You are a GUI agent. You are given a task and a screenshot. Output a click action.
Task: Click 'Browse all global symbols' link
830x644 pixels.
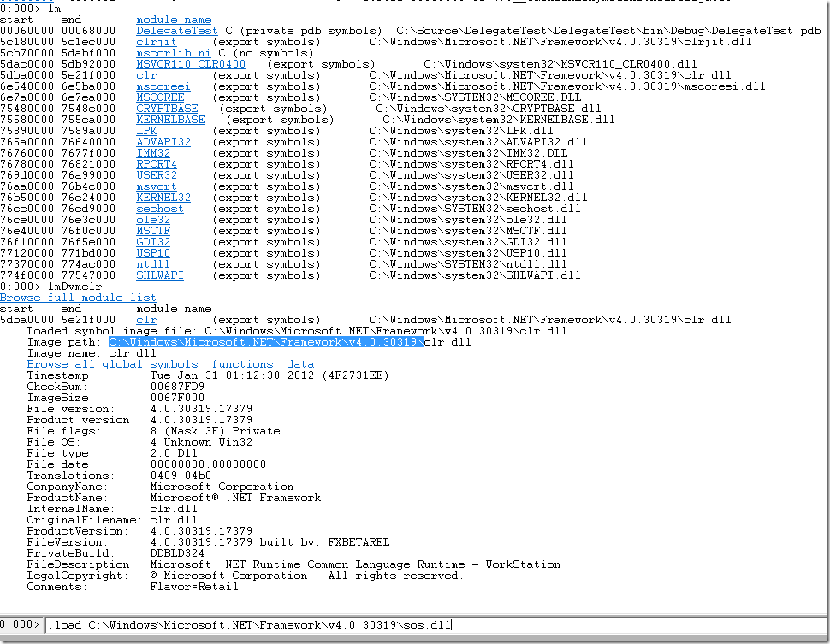point(112,364)
